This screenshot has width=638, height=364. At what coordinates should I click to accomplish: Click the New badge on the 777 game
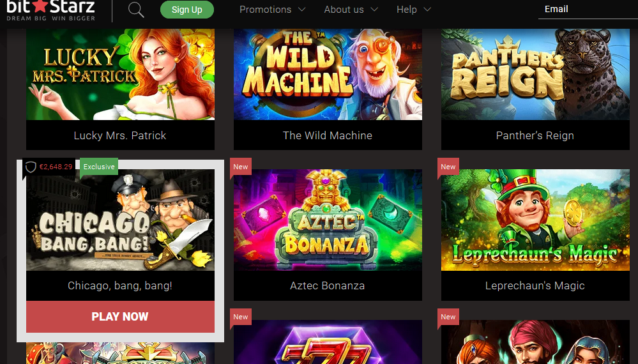click(241, 317)
